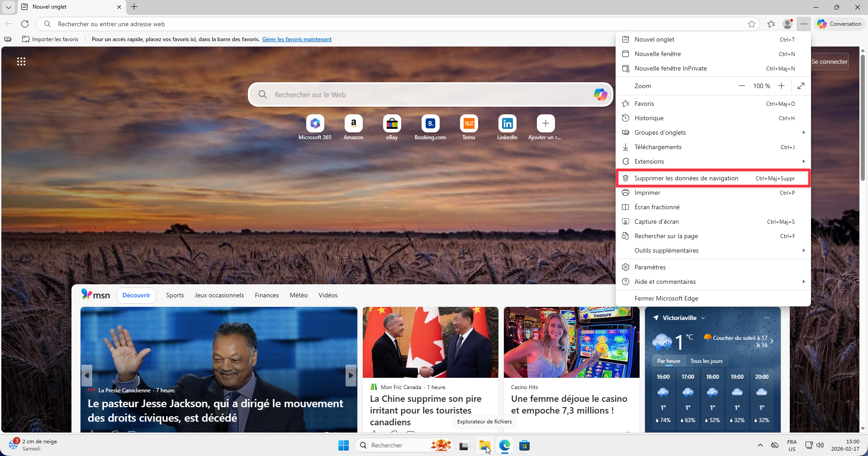The width and height of the screenshot is (868, 456).
Task: Select Nouvelle fenêtre menu entry
Action: pos(713,54)
